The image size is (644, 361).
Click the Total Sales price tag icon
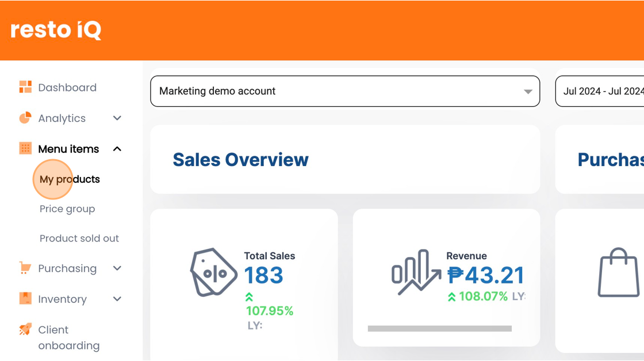coord(213,272)
